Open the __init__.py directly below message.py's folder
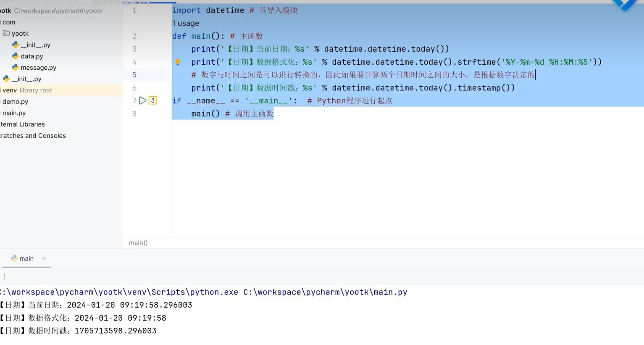This screenshot has height=345, width=644. click(x=26, y=79)
